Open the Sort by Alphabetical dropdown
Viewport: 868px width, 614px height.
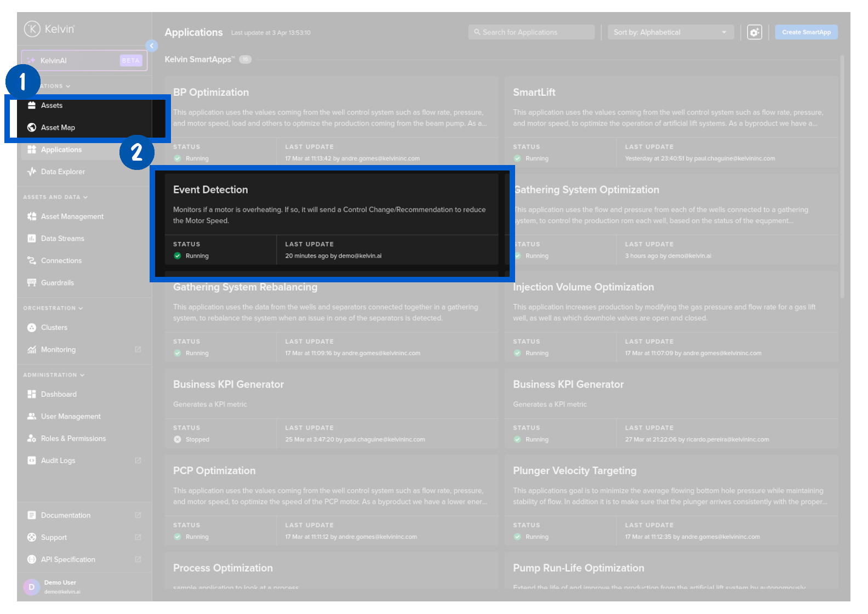(670, 32)
